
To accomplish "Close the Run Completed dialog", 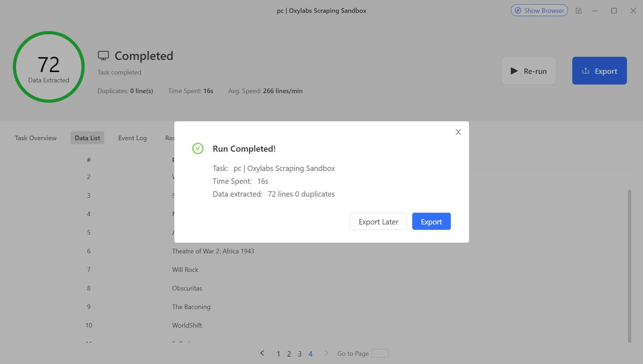I will tap(458, 132).
